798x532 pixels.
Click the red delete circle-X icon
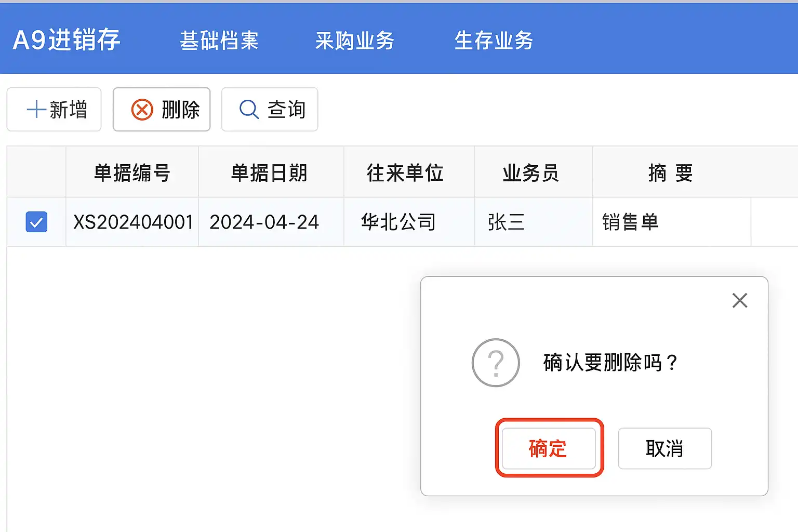click(x=142, y=110)
